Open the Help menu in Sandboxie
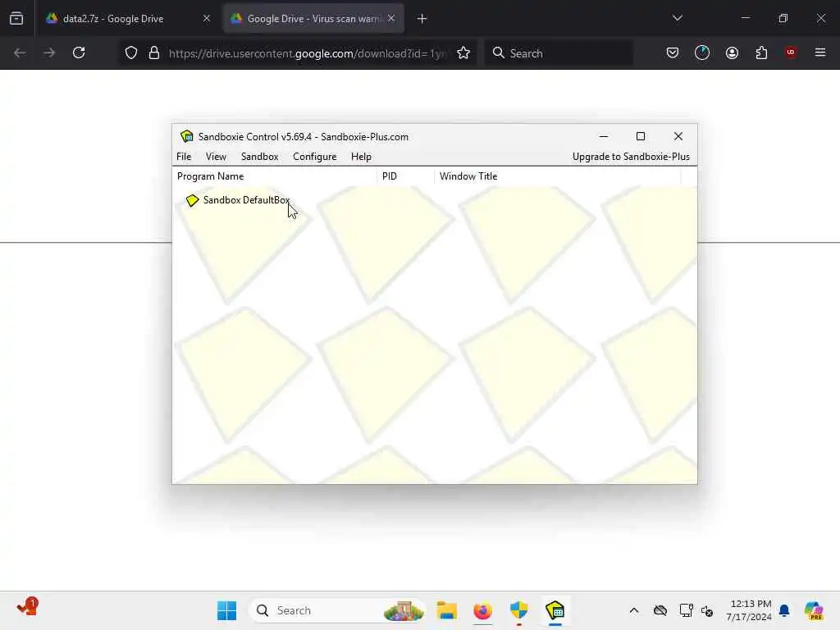This screenshot has width=840, height=630. pyautogui.click(x=361, y=157)
